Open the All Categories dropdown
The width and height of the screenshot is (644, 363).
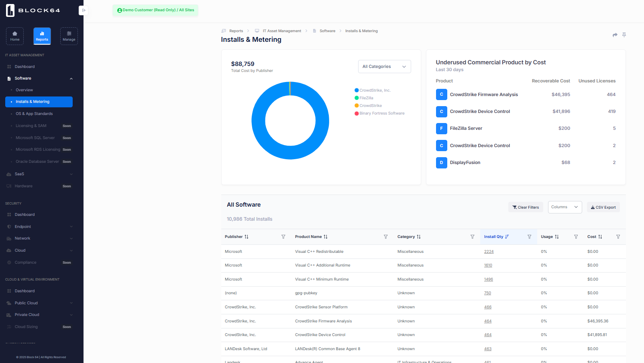(x=384, y=67)
